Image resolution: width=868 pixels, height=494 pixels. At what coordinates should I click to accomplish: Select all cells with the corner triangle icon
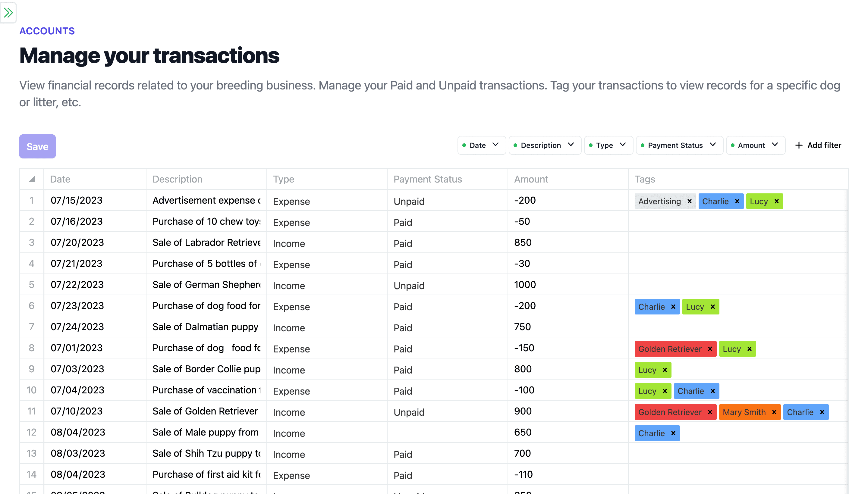pos(31,179)
